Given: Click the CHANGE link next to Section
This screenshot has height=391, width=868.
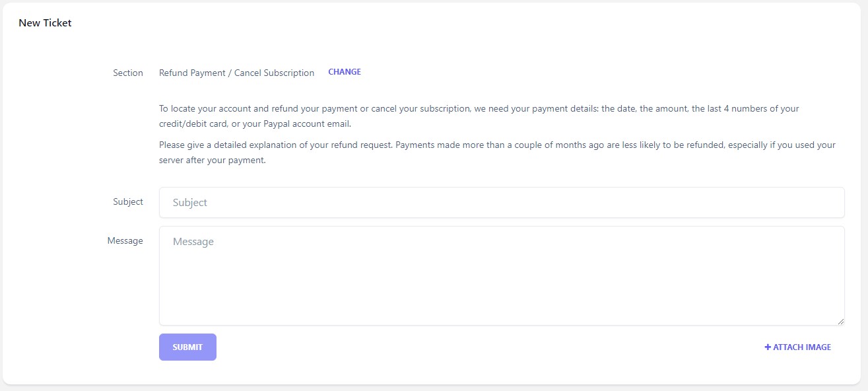Looking at the screenshot, I should click(345, 72).
